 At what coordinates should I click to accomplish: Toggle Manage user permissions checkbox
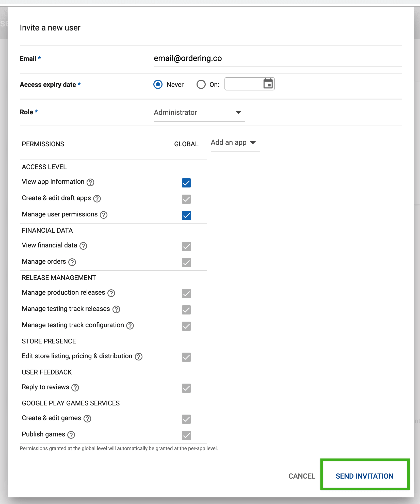coord(186,215)
